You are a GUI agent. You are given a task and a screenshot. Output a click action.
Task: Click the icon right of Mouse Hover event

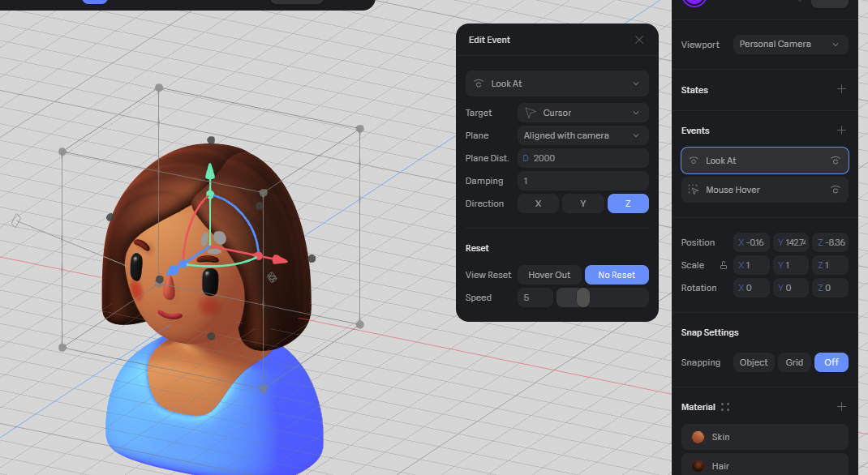(836, 190)
